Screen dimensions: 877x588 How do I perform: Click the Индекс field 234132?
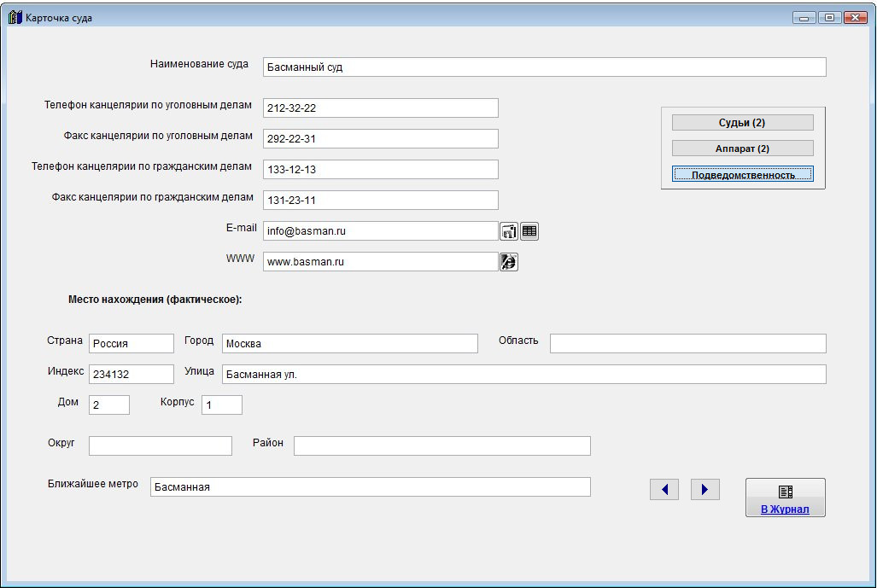pyautogui.click(x=132, y=374)
